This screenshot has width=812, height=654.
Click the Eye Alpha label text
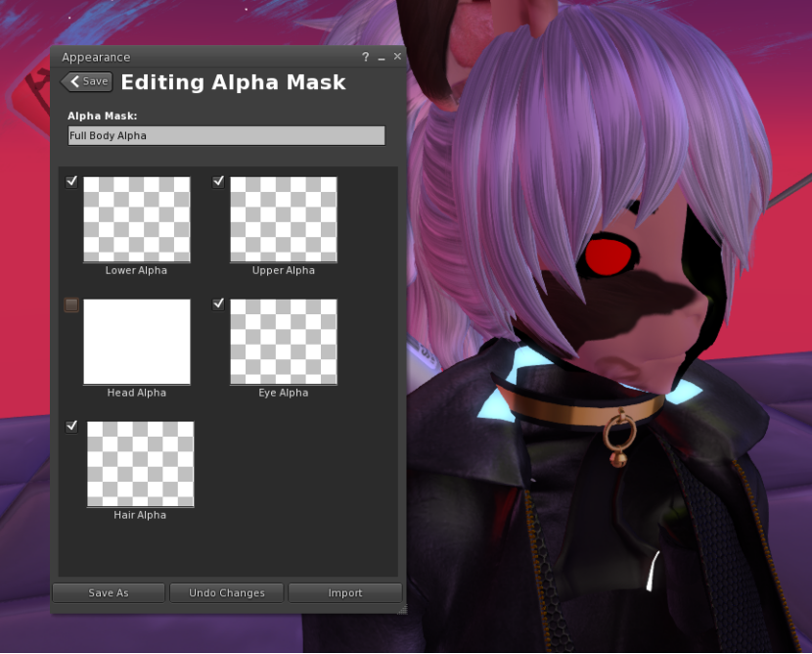(x=284, y=393)
